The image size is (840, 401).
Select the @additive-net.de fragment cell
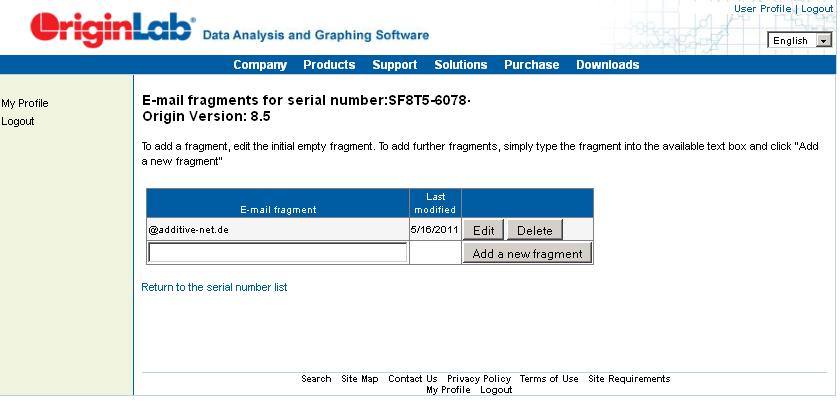click(x=278, y=230)
